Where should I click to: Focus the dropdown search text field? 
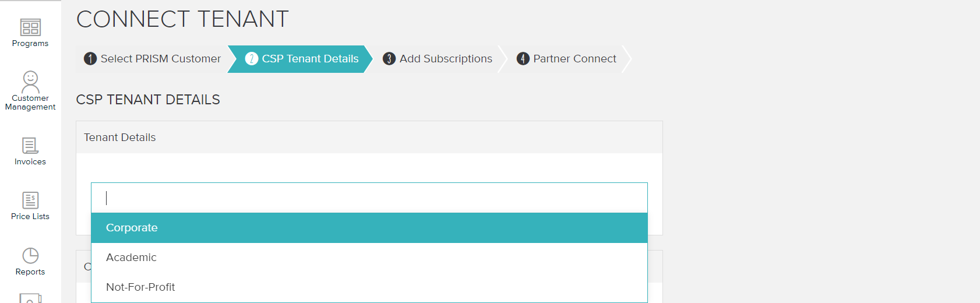[x=369, y=198]
